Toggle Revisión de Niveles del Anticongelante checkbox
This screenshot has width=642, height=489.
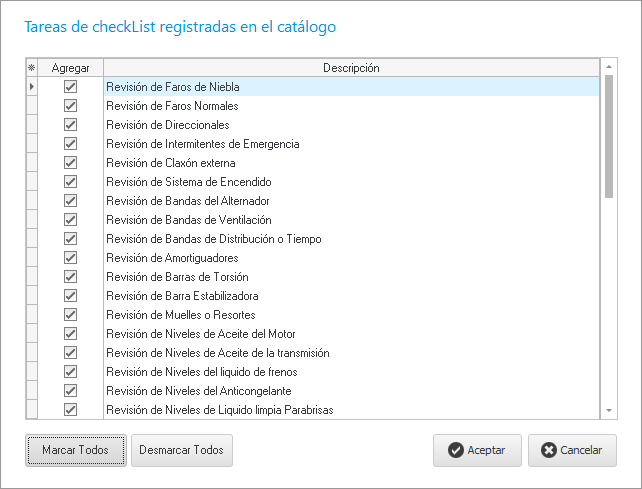(70, 391)
